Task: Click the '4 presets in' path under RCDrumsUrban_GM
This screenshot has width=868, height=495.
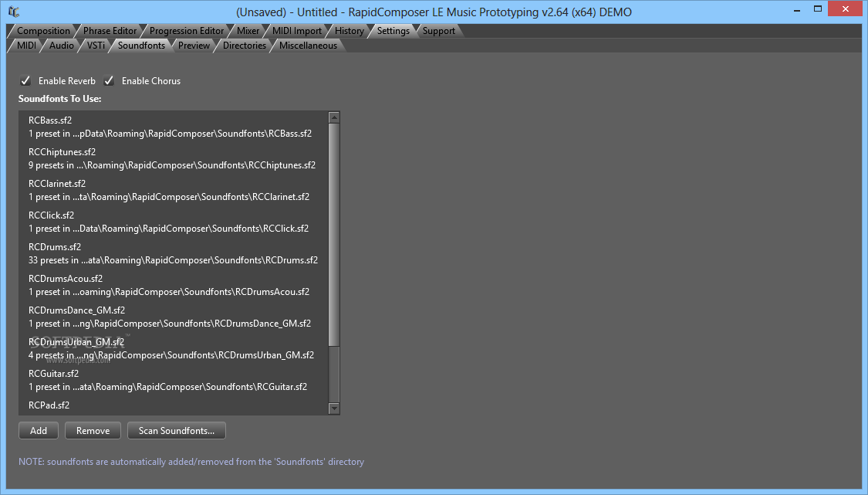Action: 171,354
